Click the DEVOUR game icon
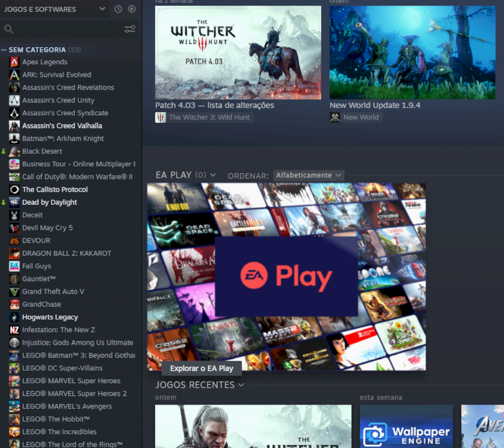The width and height of the screenshot is (504, 448). pyautogui.click(x=14, y=241)
